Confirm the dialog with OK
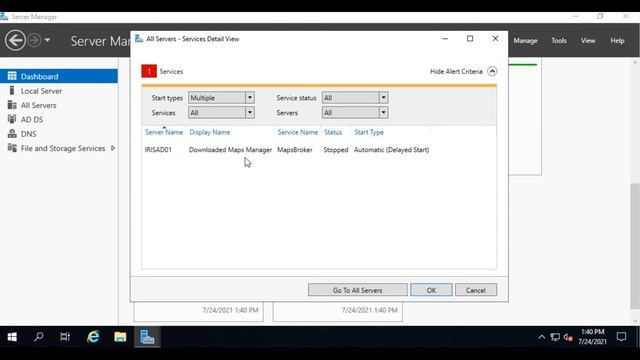640x360 pixels. click(431, 290)
